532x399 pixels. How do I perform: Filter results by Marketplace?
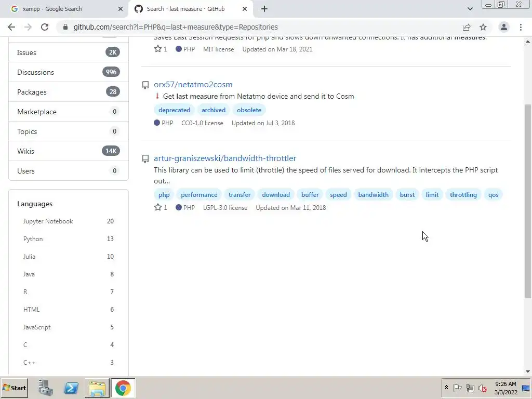pyautogui.click(x=69, y=112)
